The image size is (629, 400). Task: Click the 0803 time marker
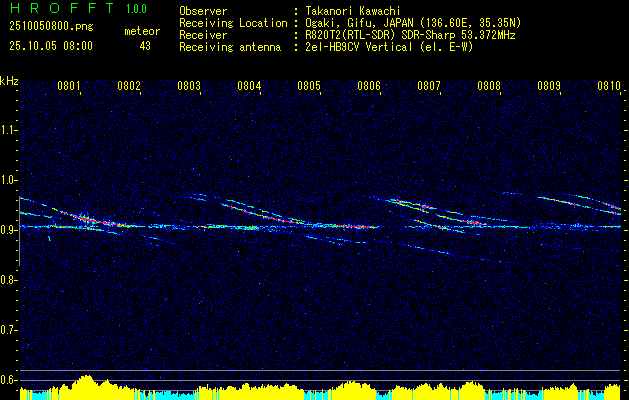click(x=189, y=86)
